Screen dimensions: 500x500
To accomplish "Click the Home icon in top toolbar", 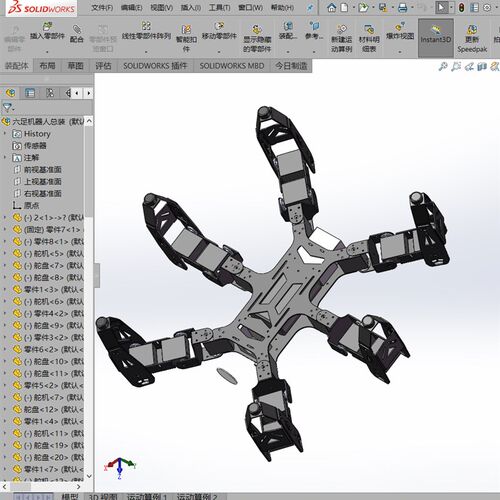I will (331, 7).
